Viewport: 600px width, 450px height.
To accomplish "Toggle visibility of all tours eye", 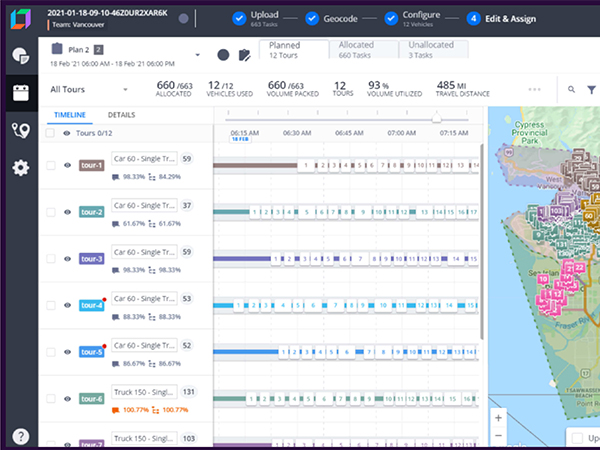I will coord(67,133).
